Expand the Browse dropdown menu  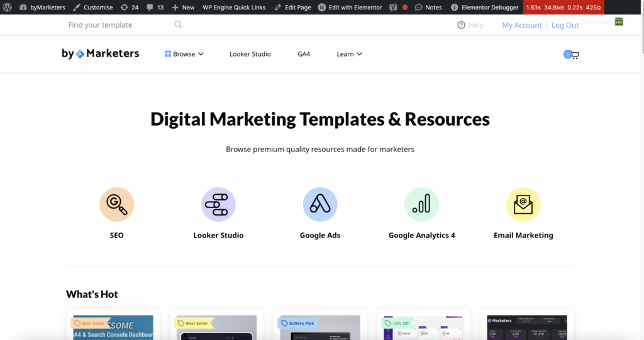pos(184,54)
